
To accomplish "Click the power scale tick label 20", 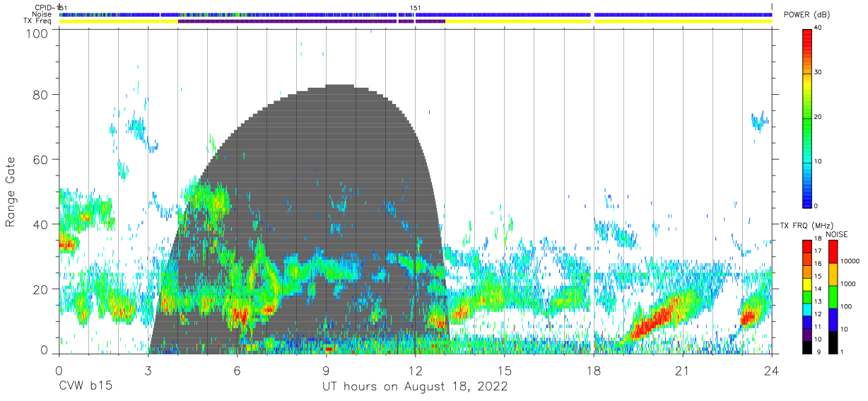I will (x=819, y=117).
